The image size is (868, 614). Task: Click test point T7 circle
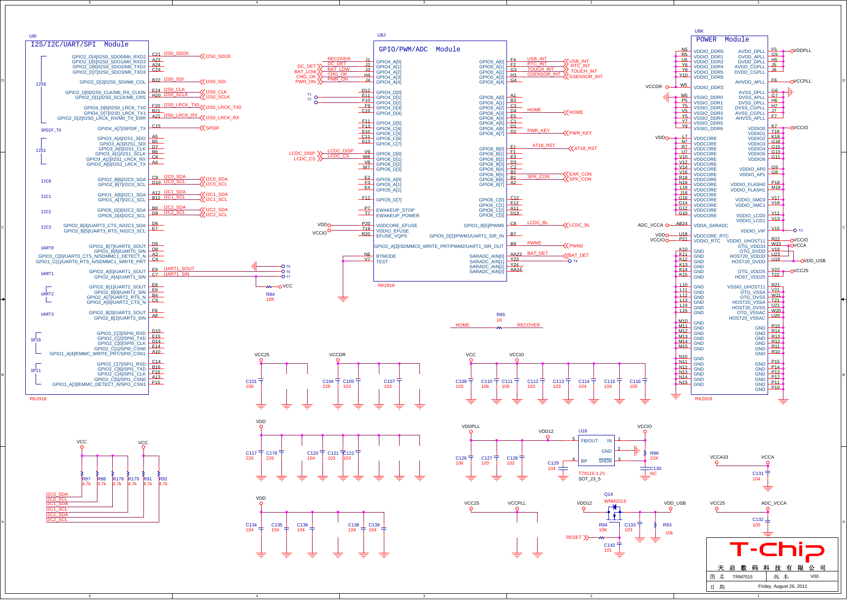(x=283, y=277)
